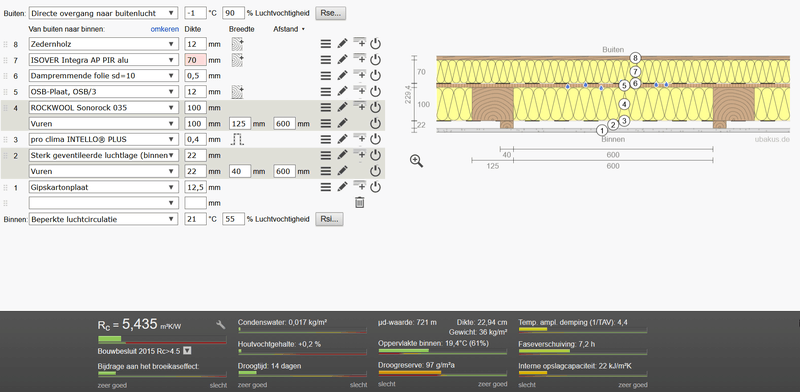Toggle the Zedernholz layer on or off

tap(376, 44)
